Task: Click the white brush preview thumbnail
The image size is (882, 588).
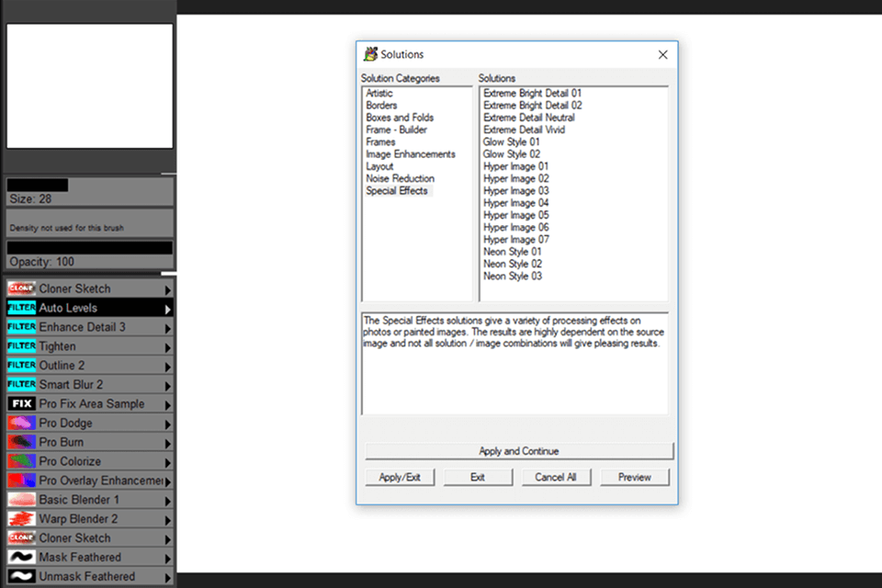Action: coord(89,86)
